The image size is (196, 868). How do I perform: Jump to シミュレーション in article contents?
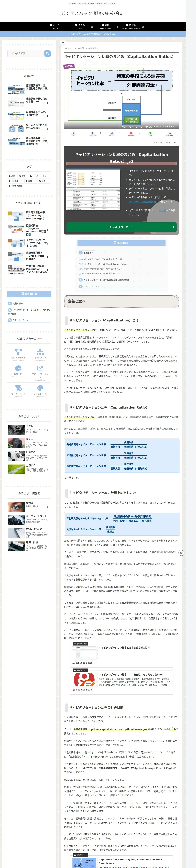pyautogui.click(x=91, y=286)
